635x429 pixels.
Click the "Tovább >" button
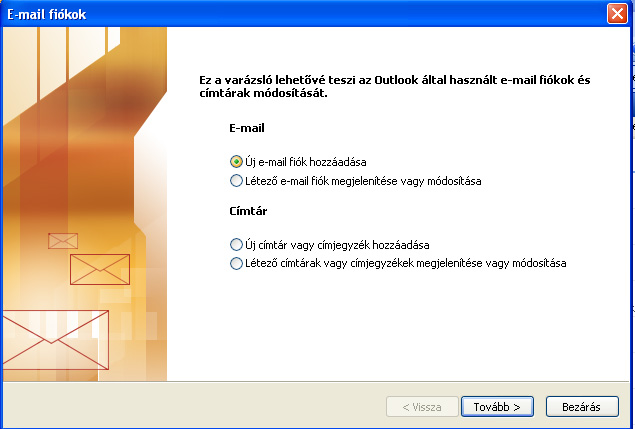tap(497, 407)
